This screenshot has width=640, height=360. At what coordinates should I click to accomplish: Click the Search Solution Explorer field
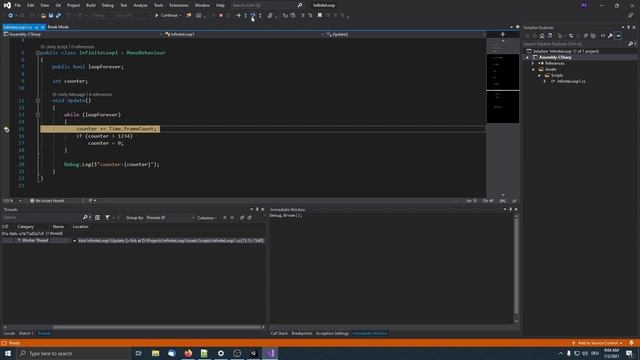(576, 44)
